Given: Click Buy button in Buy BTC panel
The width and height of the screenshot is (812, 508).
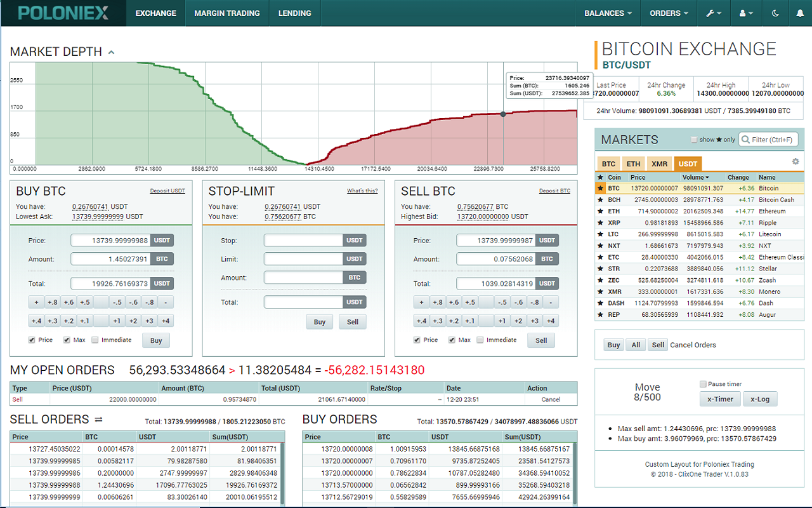Looking at the screenshot, I should click(156, 340).
